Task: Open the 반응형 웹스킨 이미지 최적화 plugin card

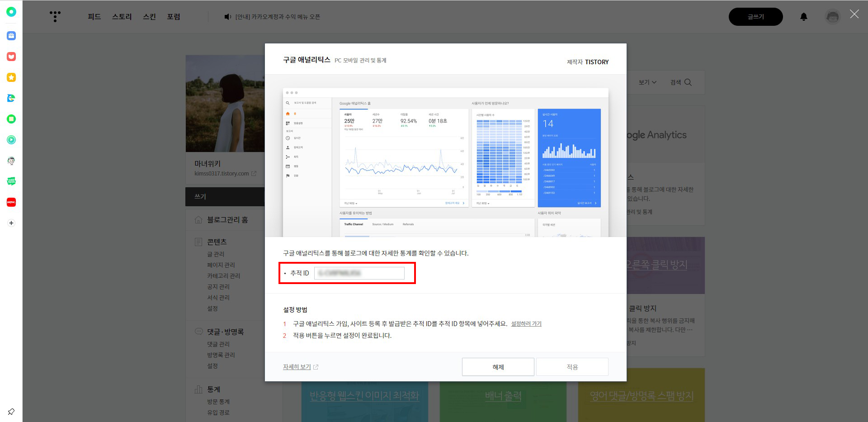Action: click(x=364, y=402)
